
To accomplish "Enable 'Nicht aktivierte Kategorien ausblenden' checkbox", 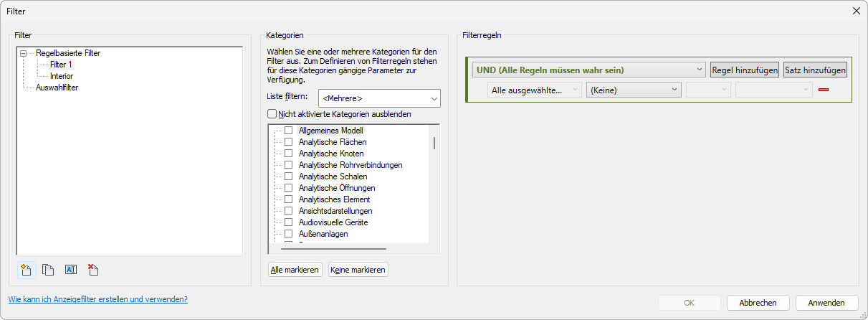I will pos(272,113).
